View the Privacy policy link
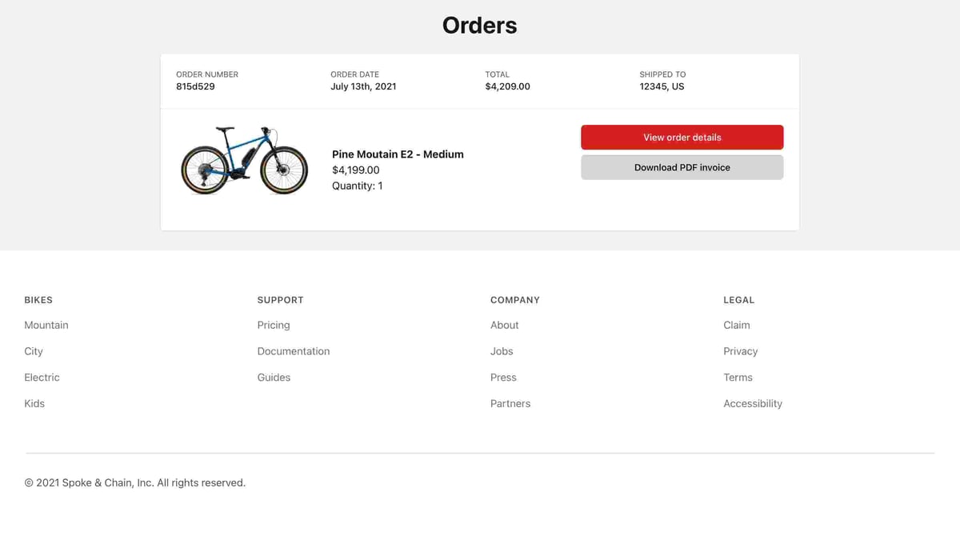The width and height of the screenshot is (960, 560). [x=740, y=351]
